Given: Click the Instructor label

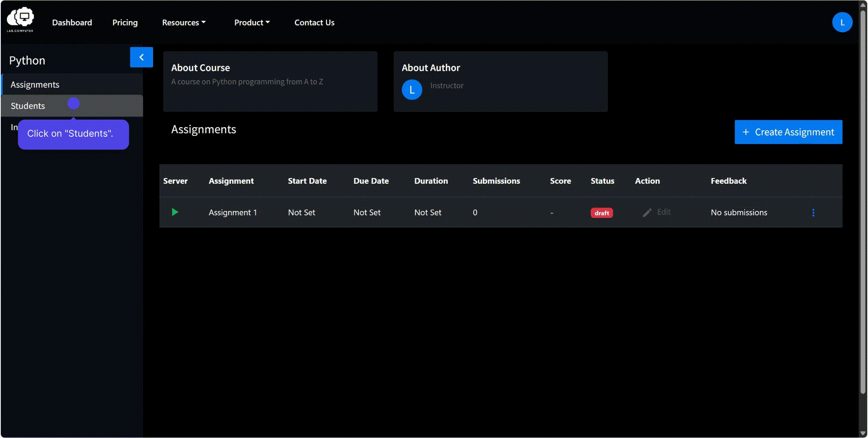Looking at the screenshot, I should (x=447, y=86).
